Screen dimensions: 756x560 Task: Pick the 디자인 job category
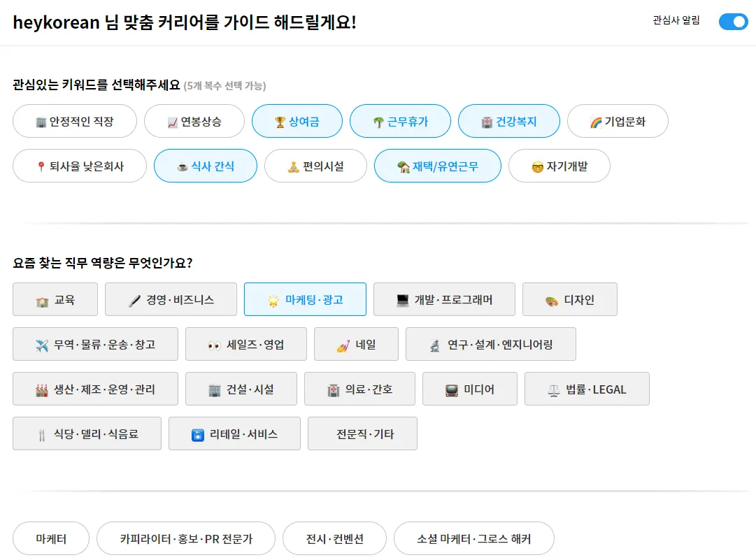coord(569,300)
